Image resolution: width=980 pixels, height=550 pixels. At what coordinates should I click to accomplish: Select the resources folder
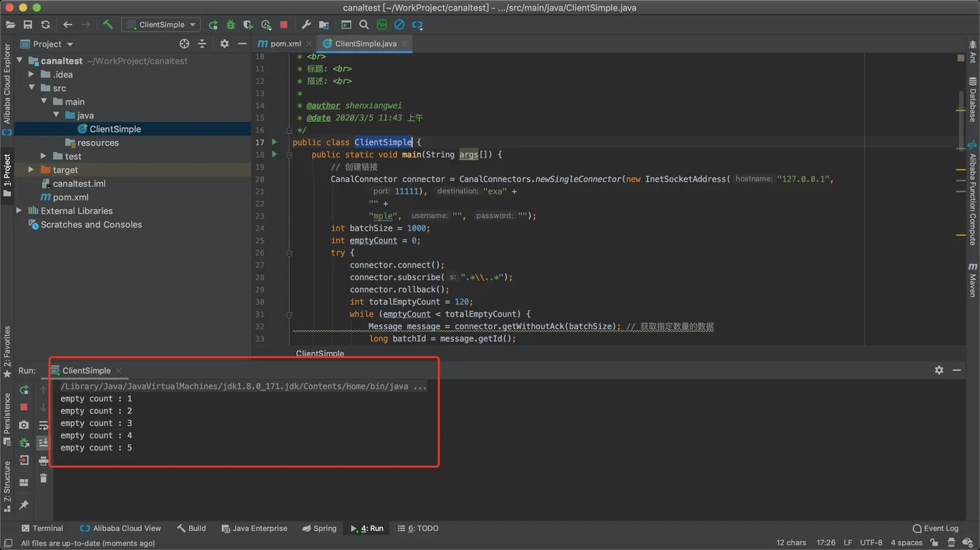(x=92, y=143)
